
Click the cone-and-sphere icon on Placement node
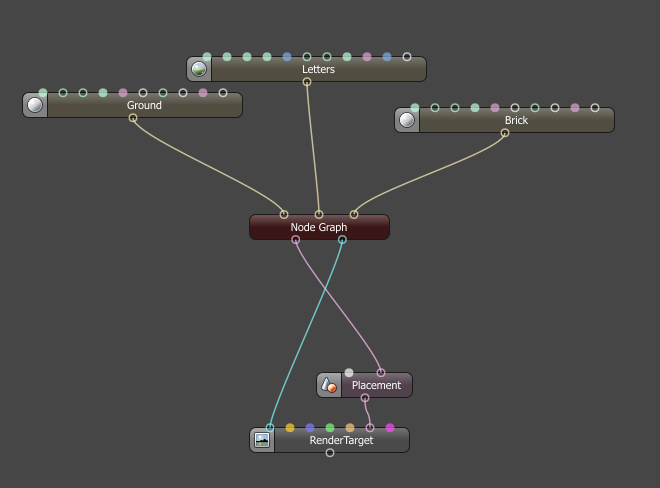point(329,385)
